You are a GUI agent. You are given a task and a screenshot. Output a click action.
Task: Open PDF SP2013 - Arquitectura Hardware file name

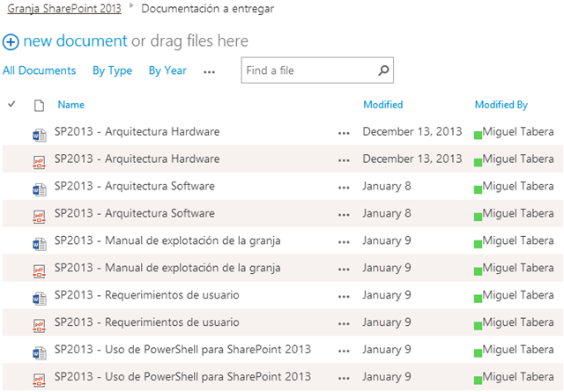pos(137,159)
